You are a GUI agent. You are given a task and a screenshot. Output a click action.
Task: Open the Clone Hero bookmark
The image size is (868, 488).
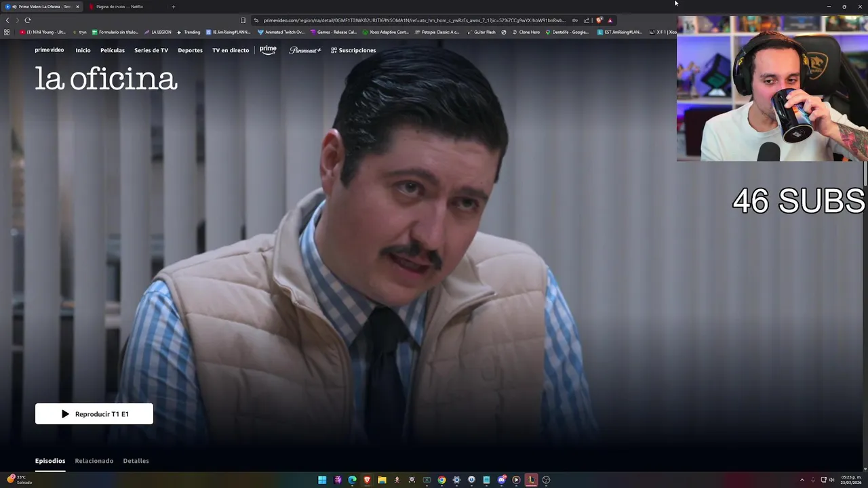(x=526, y=32)
